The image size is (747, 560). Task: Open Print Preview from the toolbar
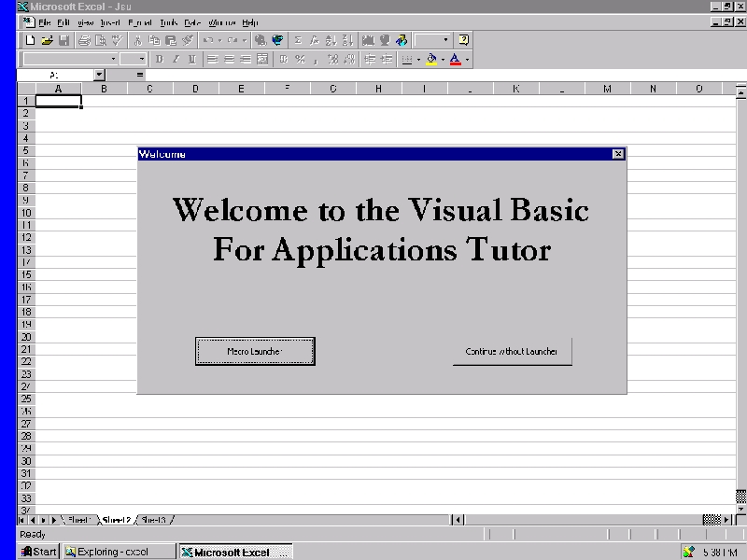click(x=101, y=40)
